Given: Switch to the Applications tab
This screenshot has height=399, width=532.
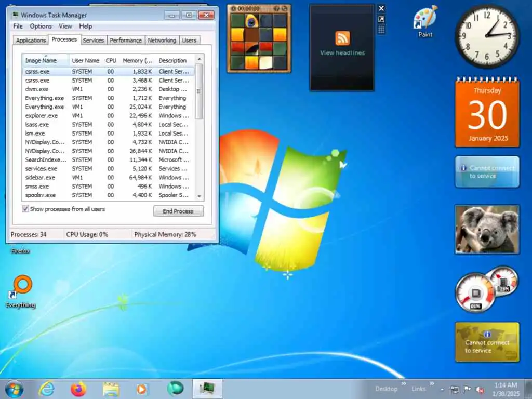Looking at the screenshot, I should tap(31, 40).
